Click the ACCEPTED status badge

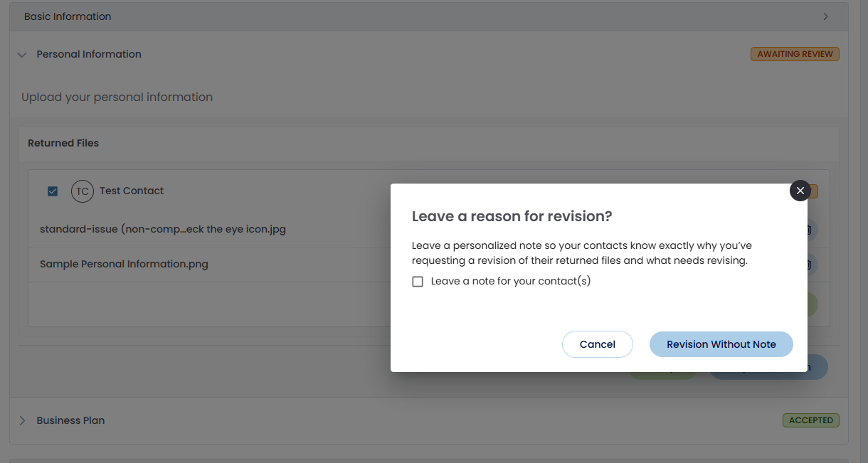[x=811, y=420]
